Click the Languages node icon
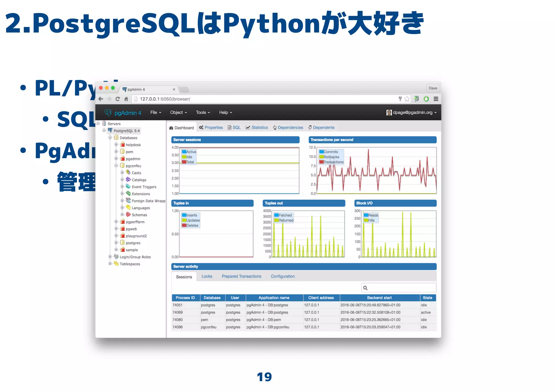555x392 pixels. point(128,208)
